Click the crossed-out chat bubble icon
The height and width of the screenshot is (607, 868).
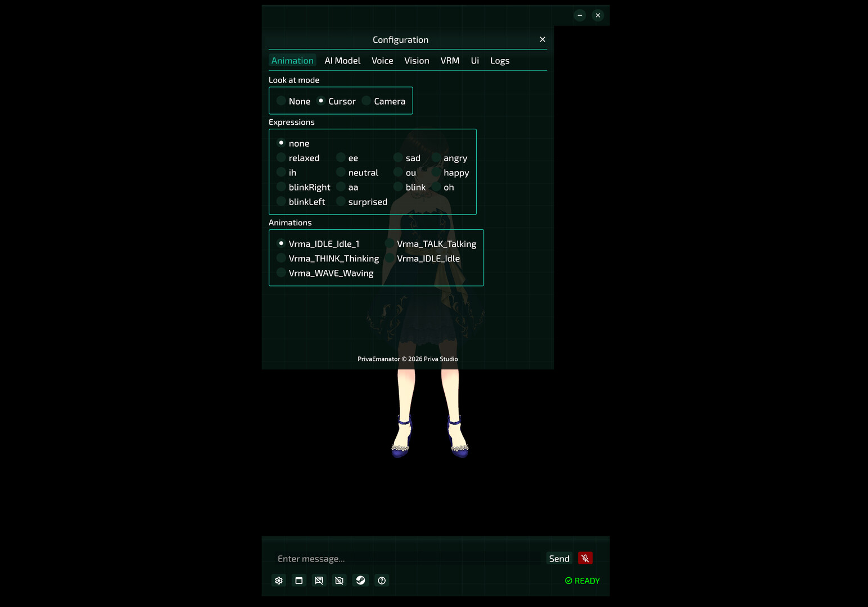(319, 581)
